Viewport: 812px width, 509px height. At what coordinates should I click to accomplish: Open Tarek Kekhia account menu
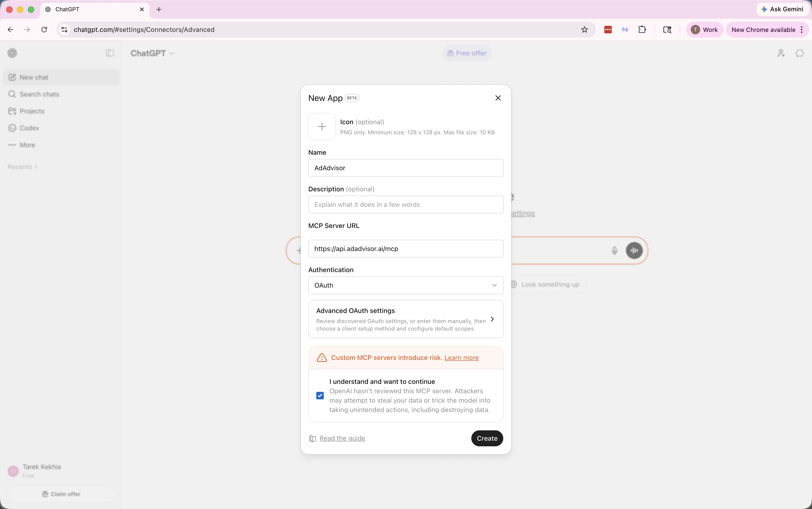61,471
